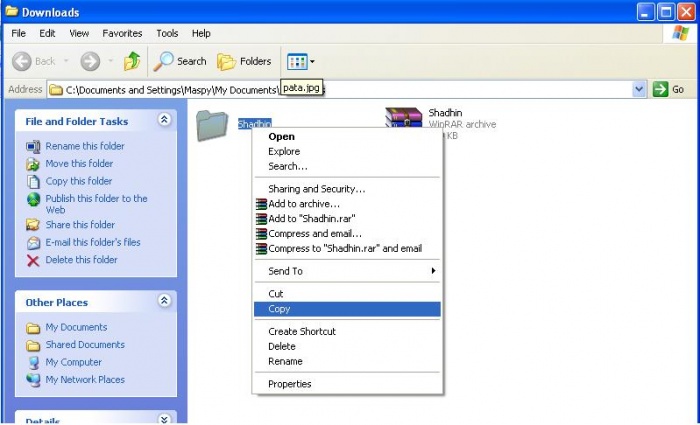
Task: Select the Shadhin folder icon
Action: [212, 126]
